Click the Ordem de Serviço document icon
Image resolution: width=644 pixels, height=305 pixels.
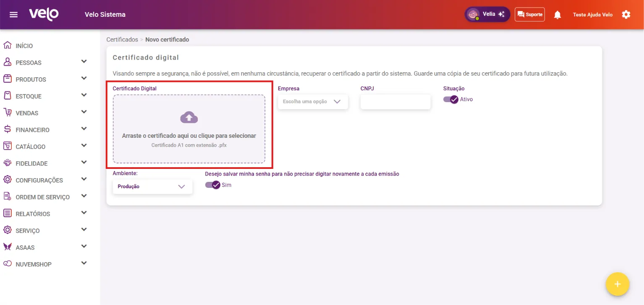(7, 197)
